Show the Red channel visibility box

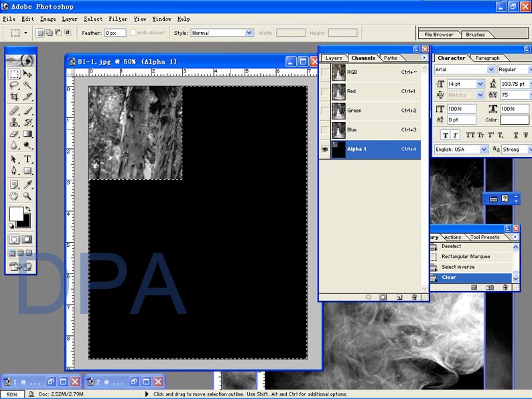click(x=325, y=91)
